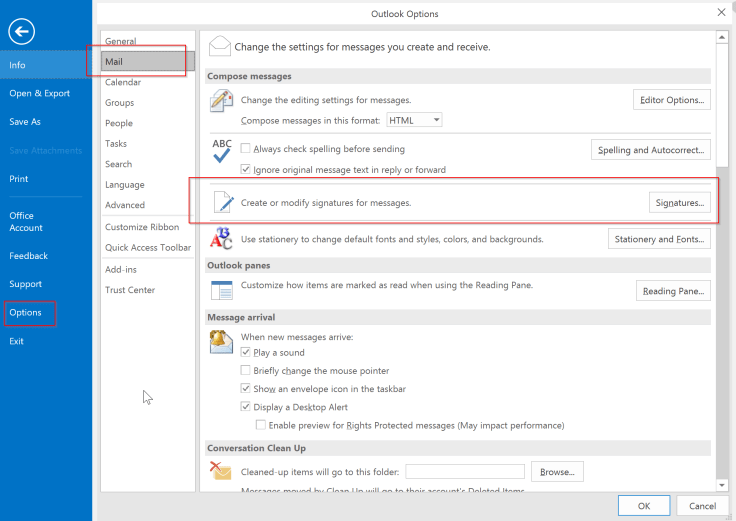This screenshot has width=736, height=521.
Task: Click the scrollbar up arrow
Action: click(x=720, y=37)
